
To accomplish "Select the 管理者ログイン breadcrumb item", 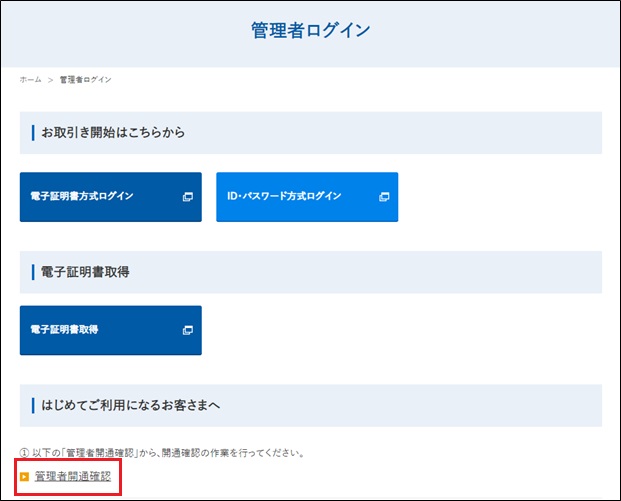I will [85, 79].
